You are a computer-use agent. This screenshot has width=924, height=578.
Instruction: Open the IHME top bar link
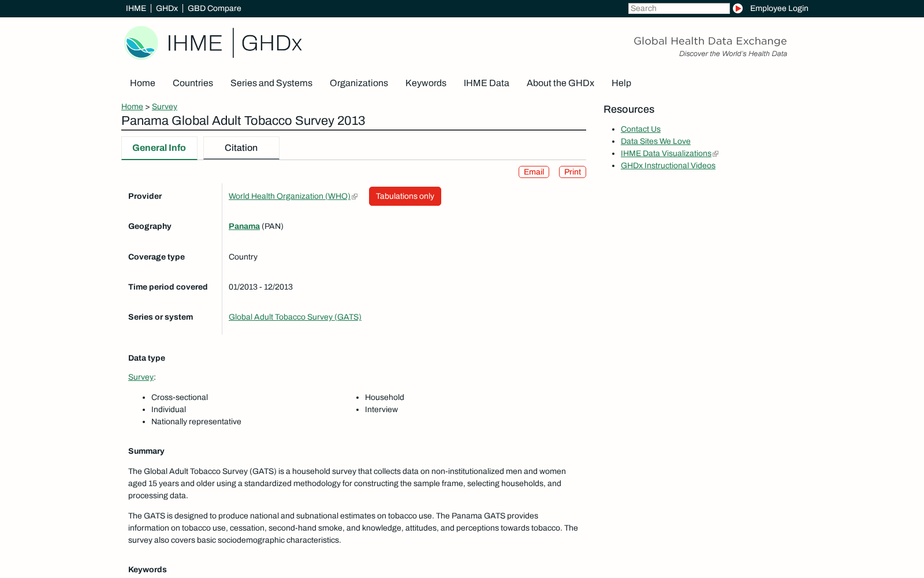coord(136,8)
